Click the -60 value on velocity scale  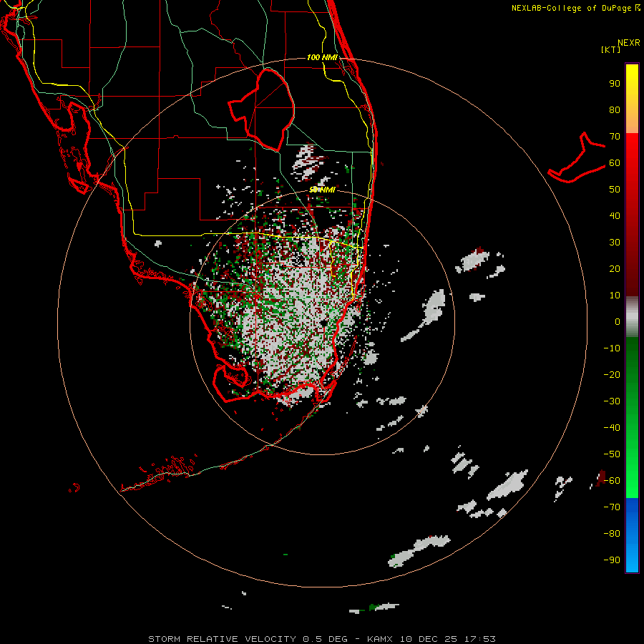pos(612,481)
